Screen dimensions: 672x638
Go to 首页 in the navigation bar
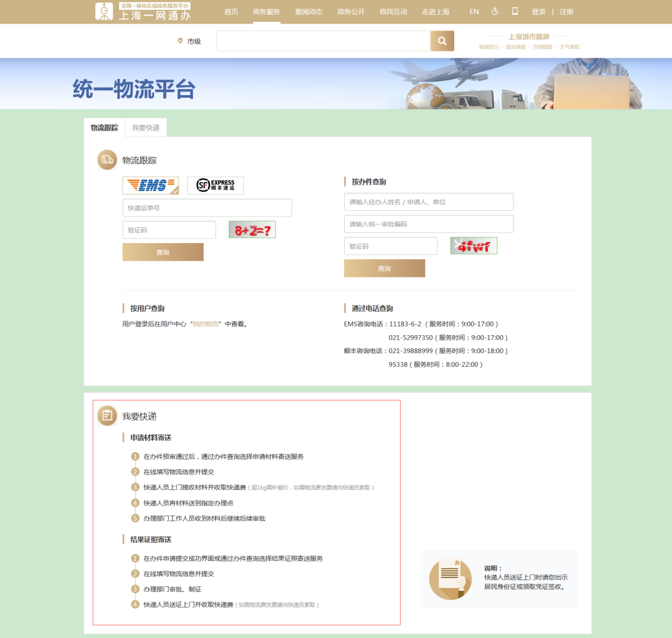(x=231, y=12)
